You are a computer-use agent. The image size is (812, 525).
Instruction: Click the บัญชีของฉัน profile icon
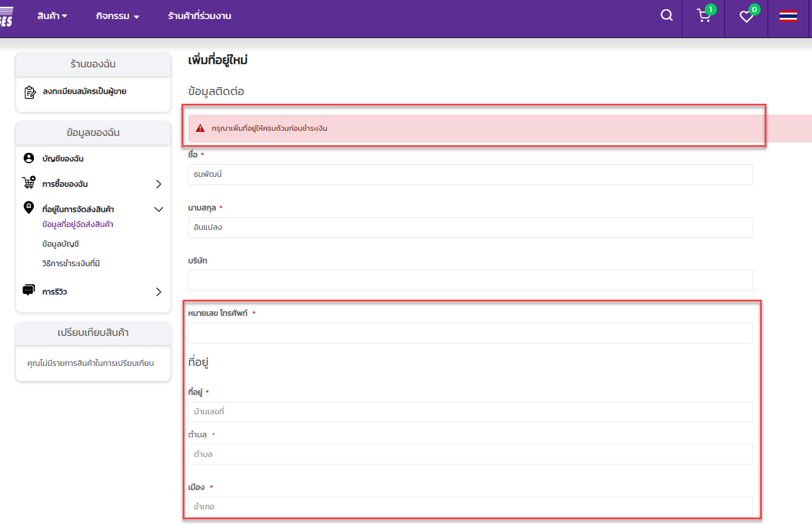click(x=29, y=158)
